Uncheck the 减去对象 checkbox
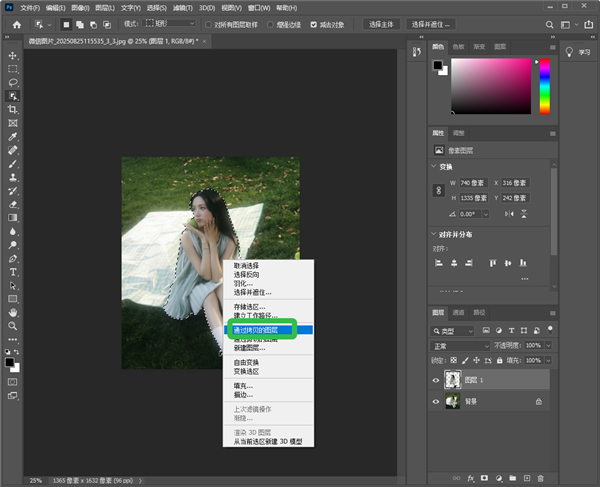The image size is (600, 487). pos(314,23)
